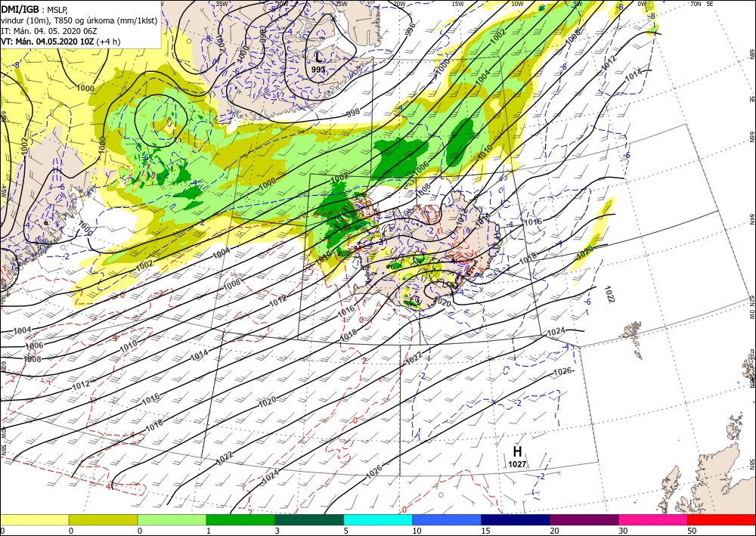Click the purple 20 mm legend swatch
The image size is (756, 536).
[584, 519]
